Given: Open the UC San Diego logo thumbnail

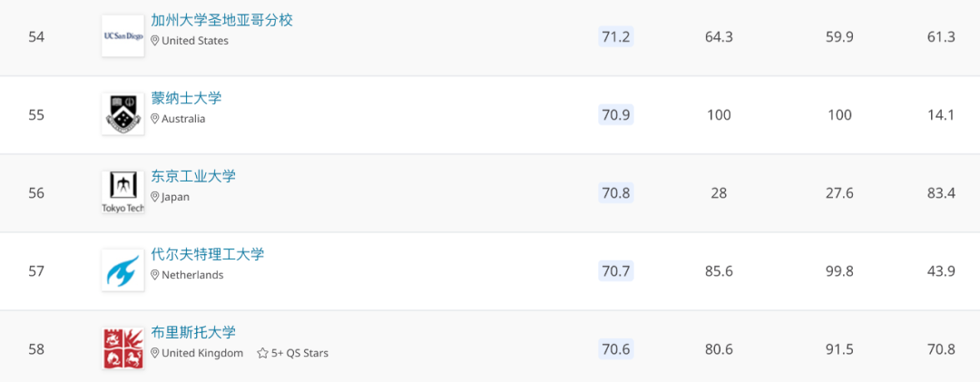Looking at the screenshot, I should pyautogui.click(x=123, y=36).
